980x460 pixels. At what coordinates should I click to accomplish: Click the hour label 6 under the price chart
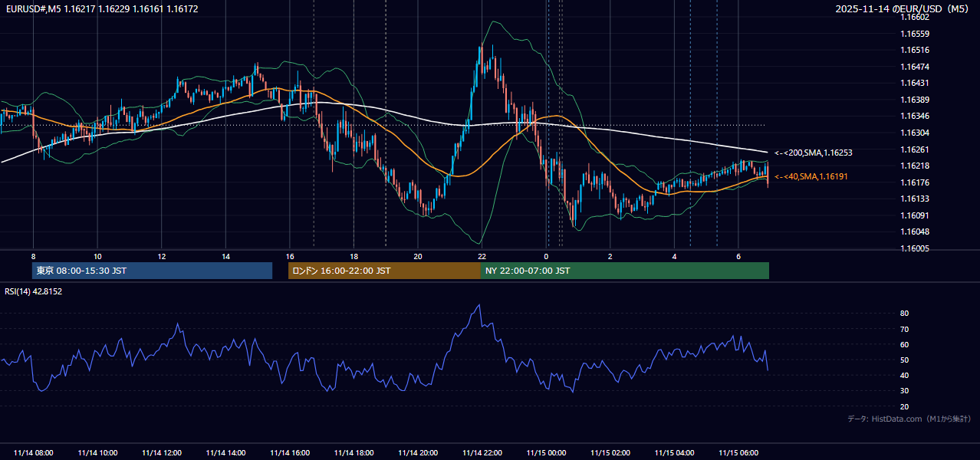coord(738,256)
